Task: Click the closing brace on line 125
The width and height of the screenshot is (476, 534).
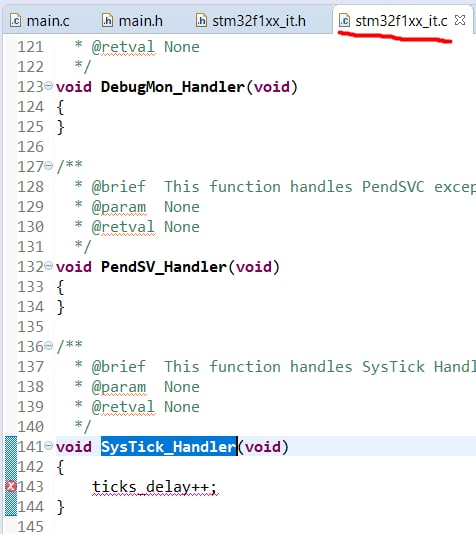Action: click(60, 127)
